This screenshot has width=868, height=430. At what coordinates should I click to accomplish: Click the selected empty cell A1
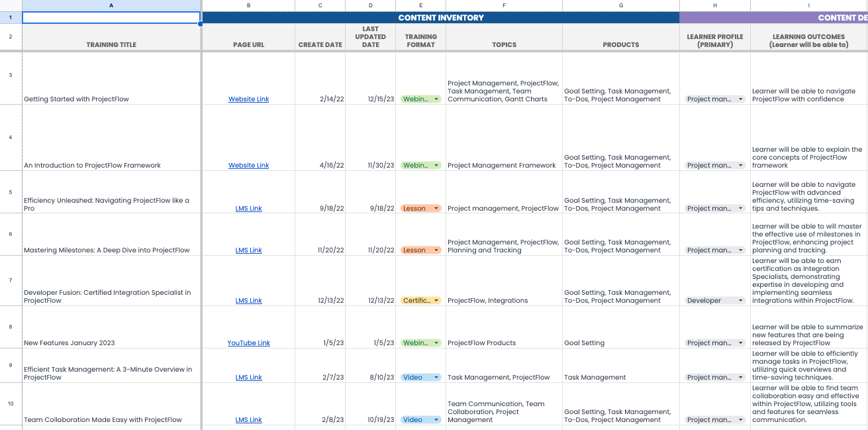(111, 18)
